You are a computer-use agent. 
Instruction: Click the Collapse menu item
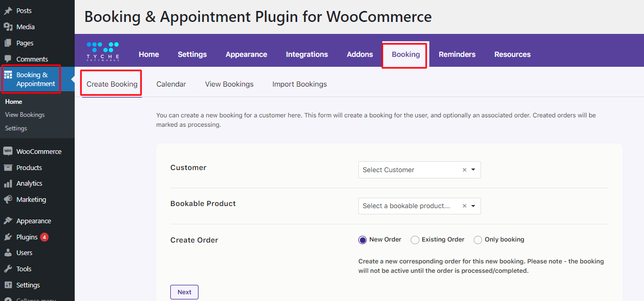click(x=37, y=299)
